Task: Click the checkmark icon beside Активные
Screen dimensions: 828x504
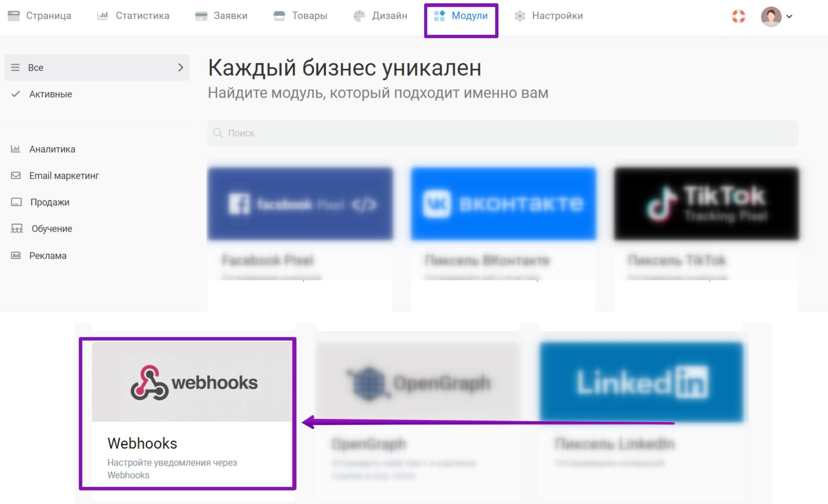Action: [x=16, y=94]
